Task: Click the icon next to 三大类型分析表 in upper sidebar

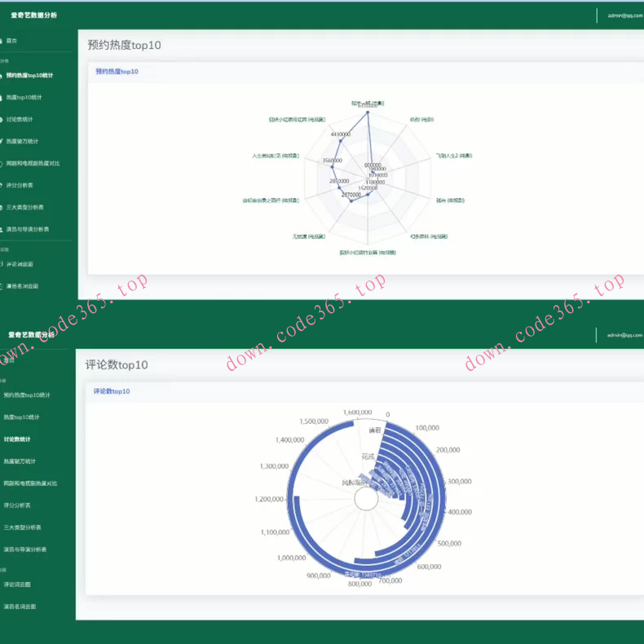Action: pos(2,208)
